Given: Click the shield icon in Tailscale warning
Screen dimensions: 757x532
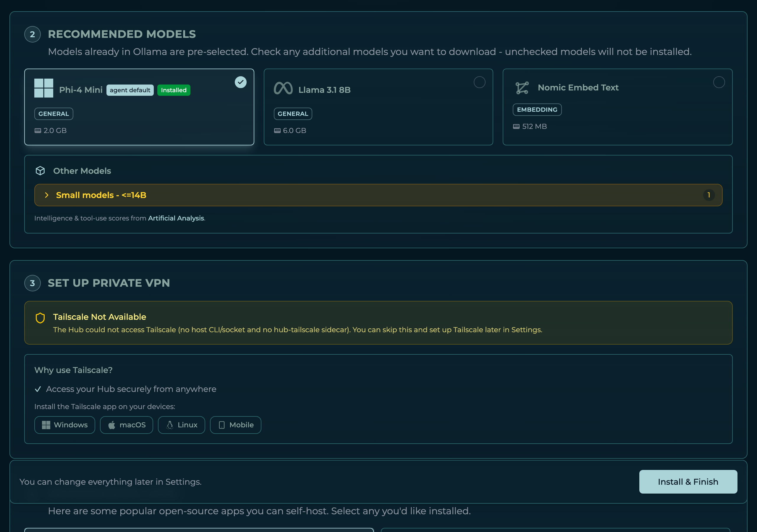Looking at the screenshot, I should coord(40,318).
